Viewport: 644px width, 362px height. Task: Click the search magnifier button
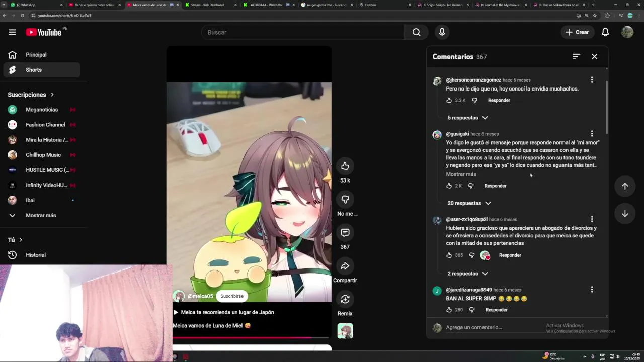point(416,32)
